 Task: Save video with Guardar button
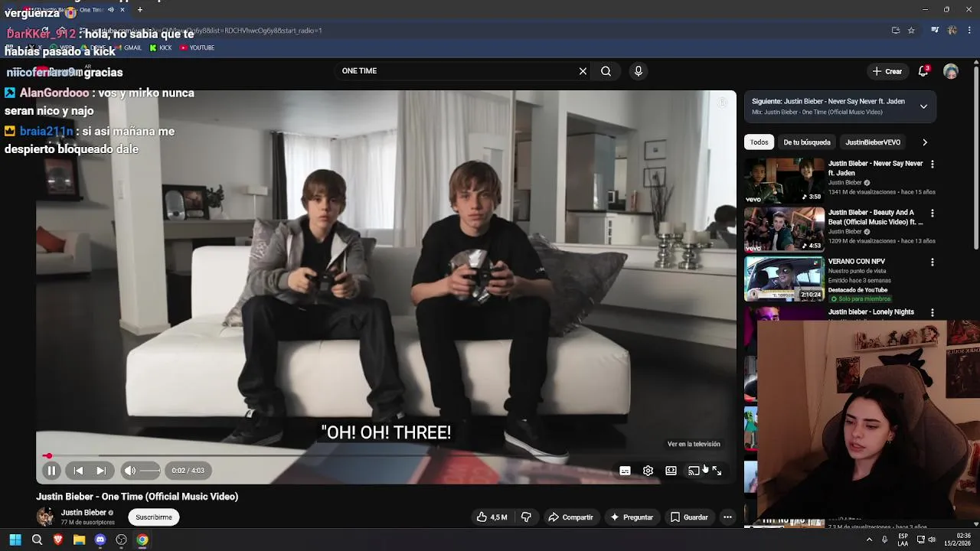click(x=689, y=517)
